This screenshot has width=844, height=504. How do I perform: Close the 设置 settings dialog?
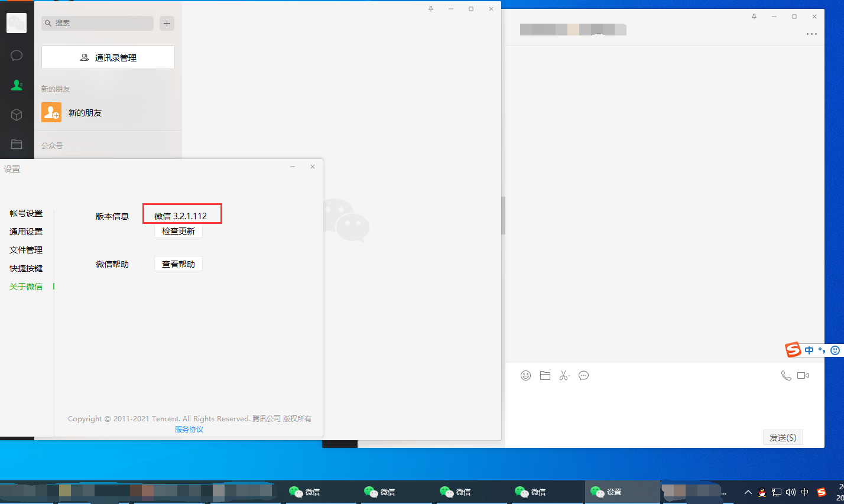click(x=313, y=167)
